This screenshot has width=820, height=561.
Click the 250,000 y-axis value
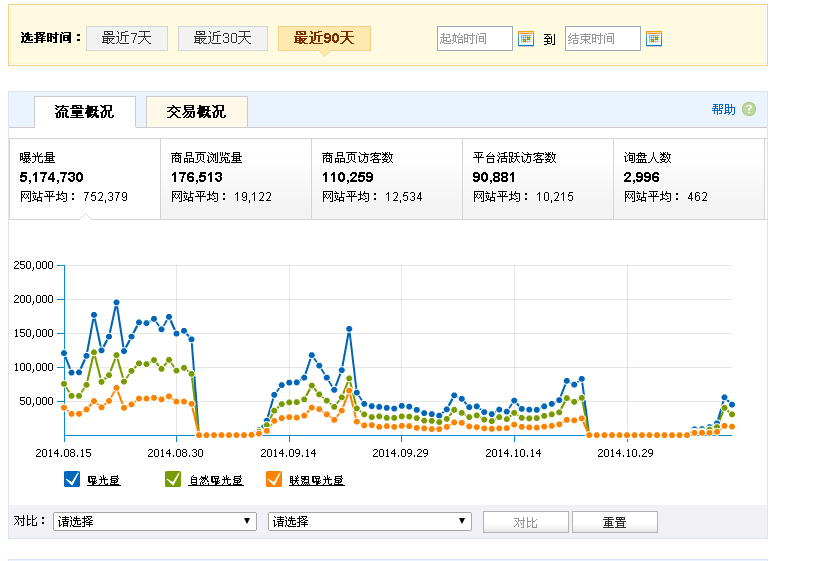[33, 265]
